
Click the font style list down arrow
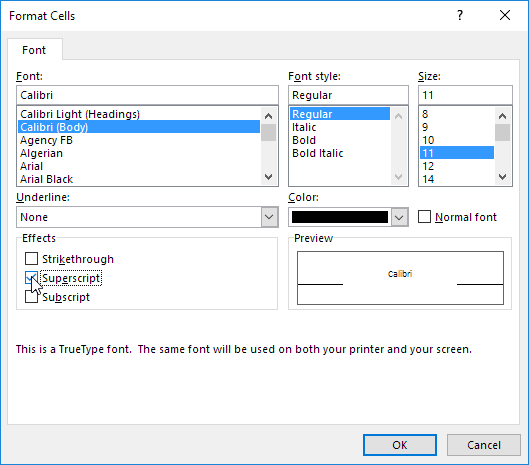click(x=398, y=177)
